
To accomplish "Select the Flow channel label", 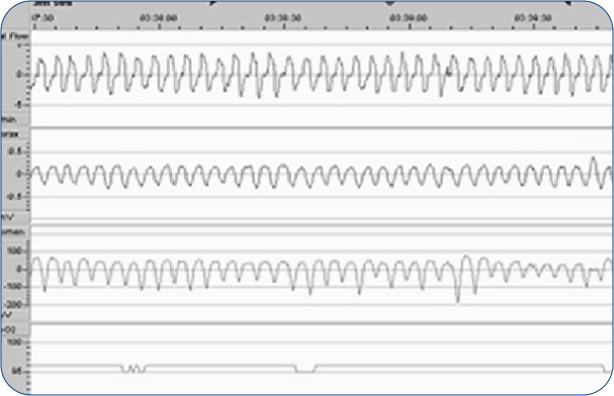I will (x=15, y=36).
